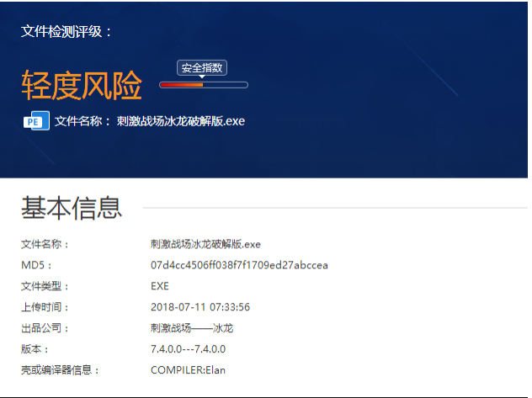
Task: Click the 基本信息 section heading
Action: pos(72,208)
